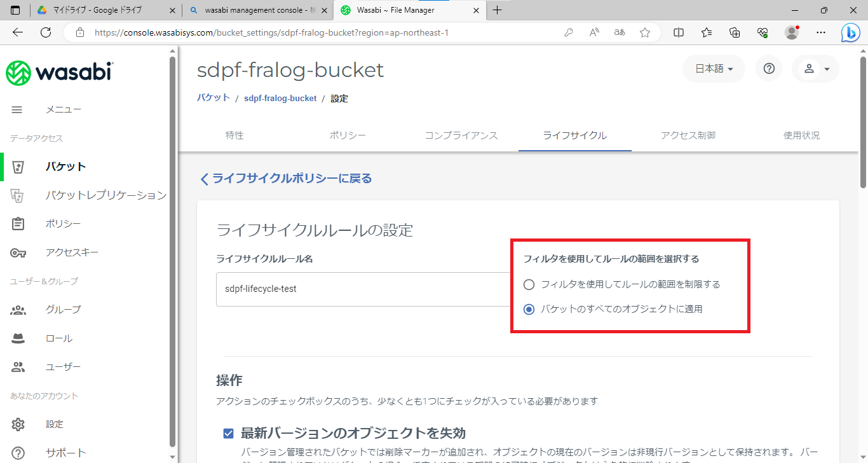
Task: Click the lifecycle rule name input field
Action: [x=362, y=289]
